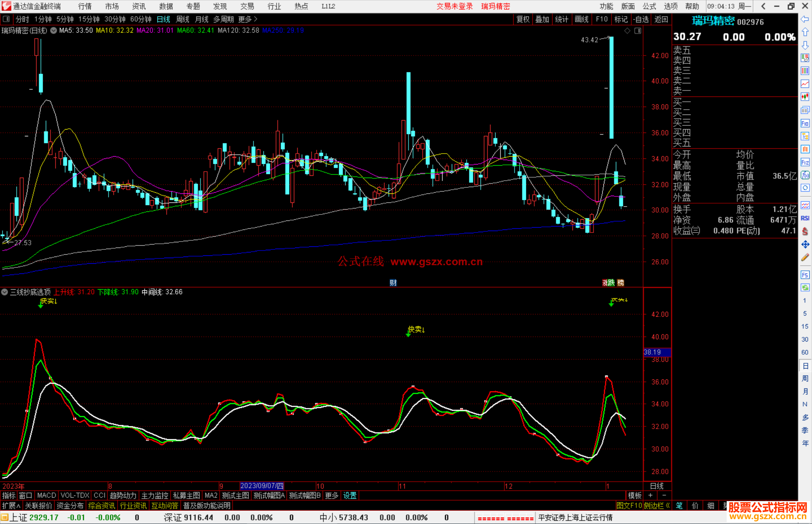The image size is (812, 524).
Task: Expand the 更多 period options
Action: coord(248,19)
